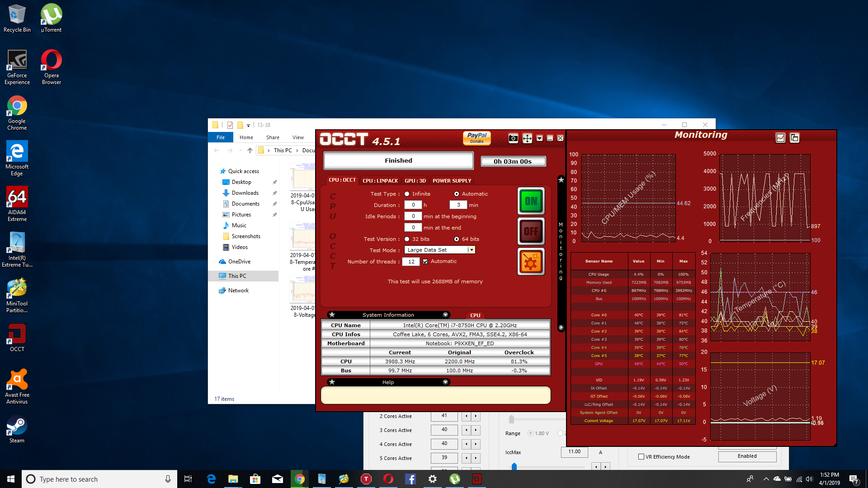Click the IccMax value field showing 11.00
868x488 pixels.
coord(574,452)
